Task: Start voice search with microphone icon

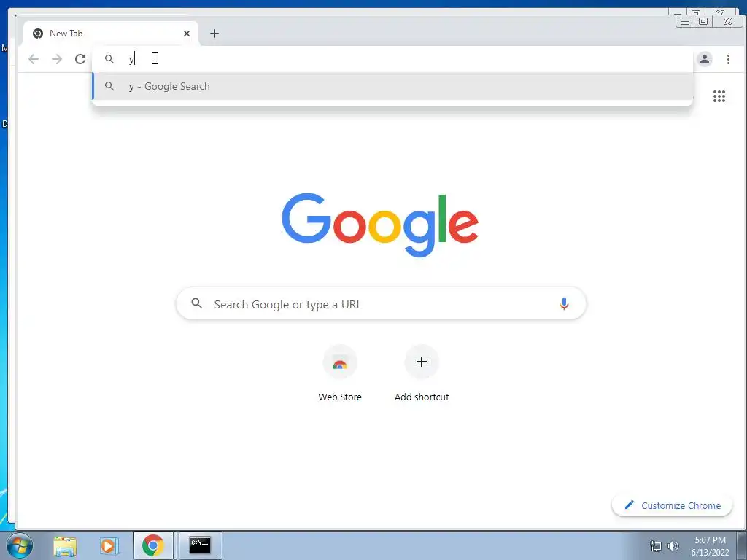Action: click(564, 304)
